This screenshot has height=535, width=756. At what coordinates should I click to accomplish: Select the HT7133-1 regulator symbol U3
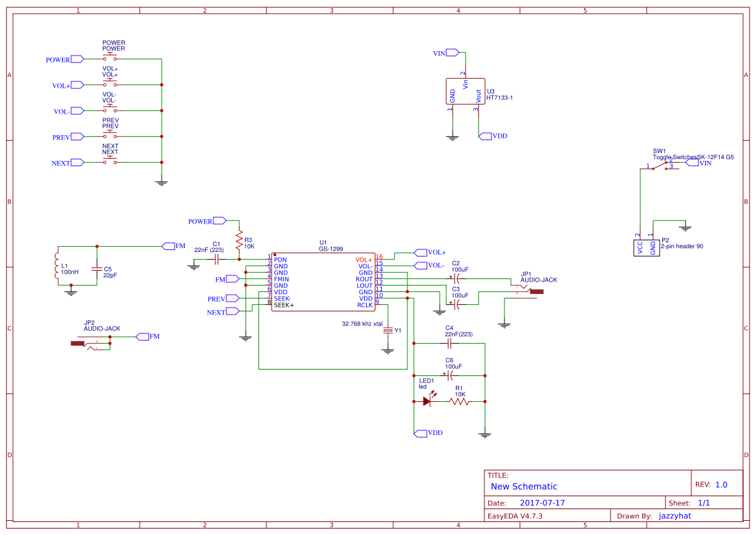click(x=465, y=92)
